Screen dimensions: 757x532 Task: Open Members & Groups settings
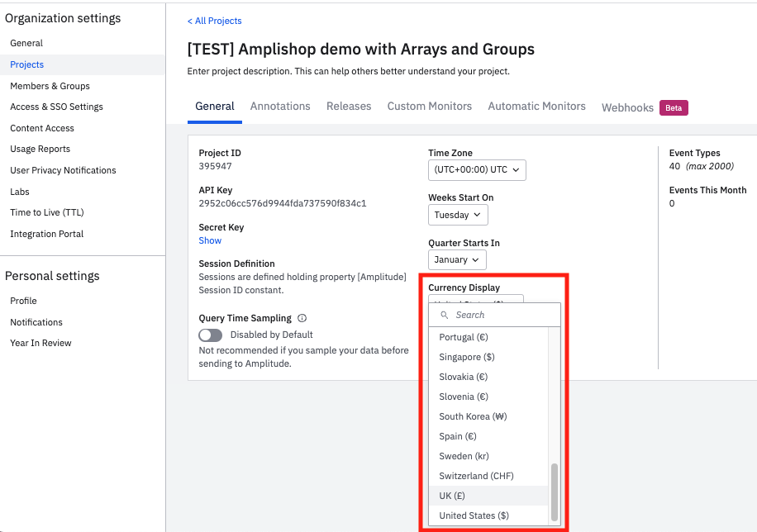[50, 86]
